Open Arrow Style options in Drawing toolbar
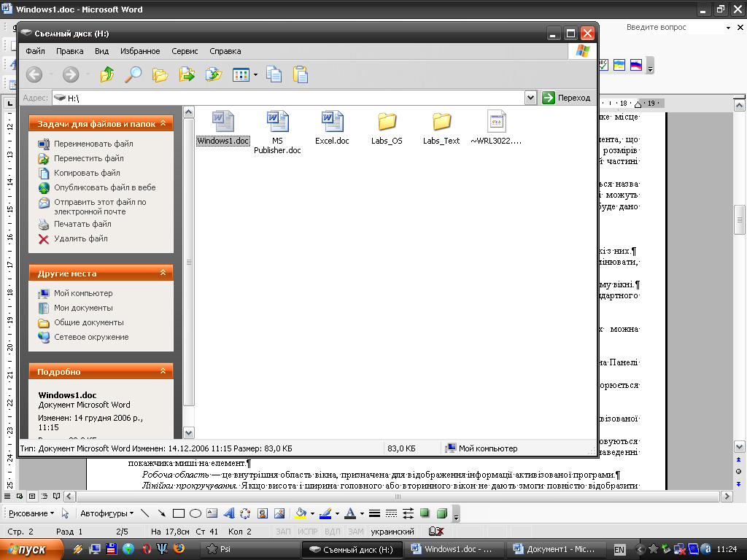747x560 pixels. [x=409, y=513]
